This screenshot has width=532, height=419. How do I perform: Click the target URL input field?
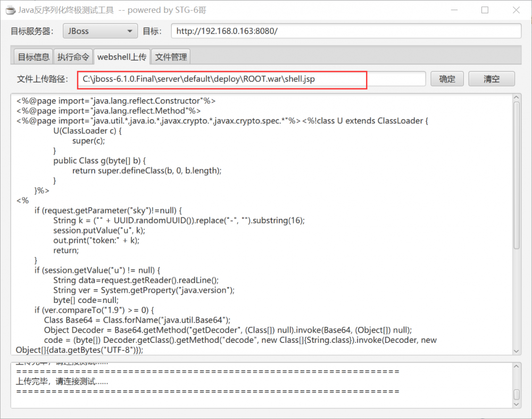point(346,31)
